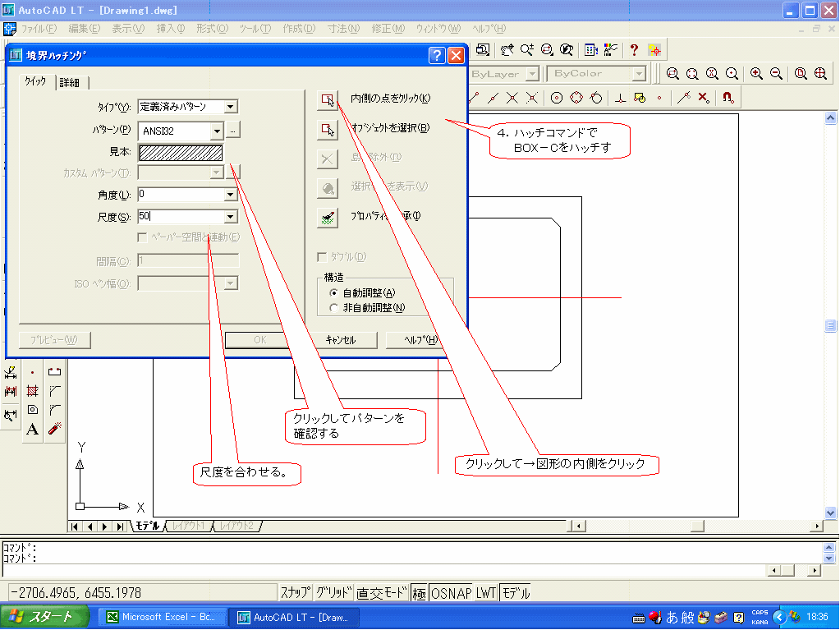
Task: Select 自動調整(A) radio button
Action: [333, 293]
